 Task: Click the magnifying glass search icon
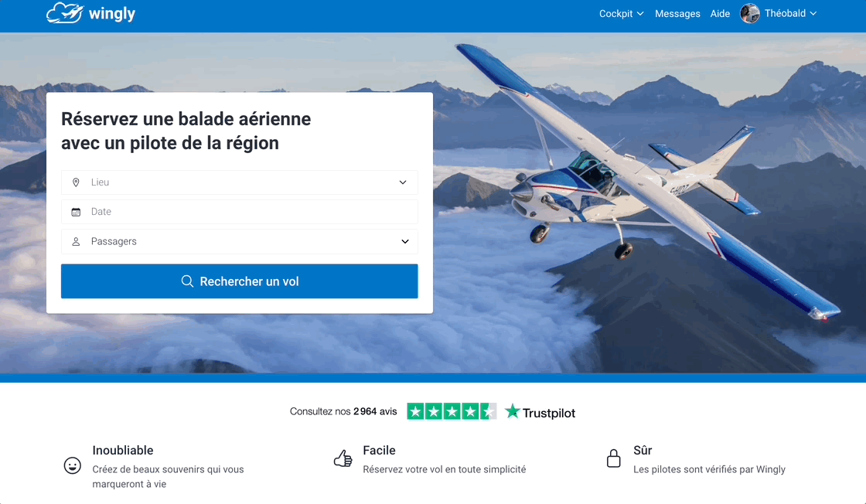tap(187, 281)
